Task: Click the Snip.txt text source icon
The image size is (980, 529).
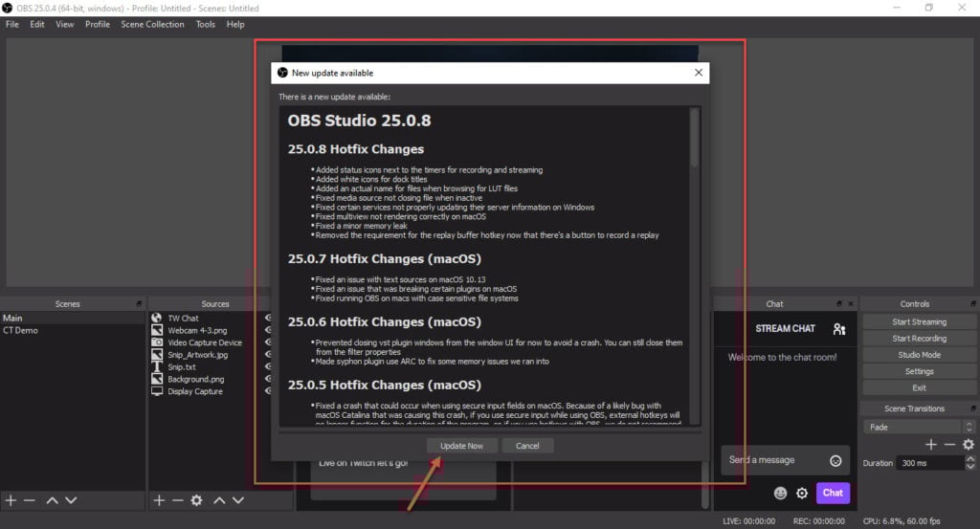Action: [x=156, y=366]
